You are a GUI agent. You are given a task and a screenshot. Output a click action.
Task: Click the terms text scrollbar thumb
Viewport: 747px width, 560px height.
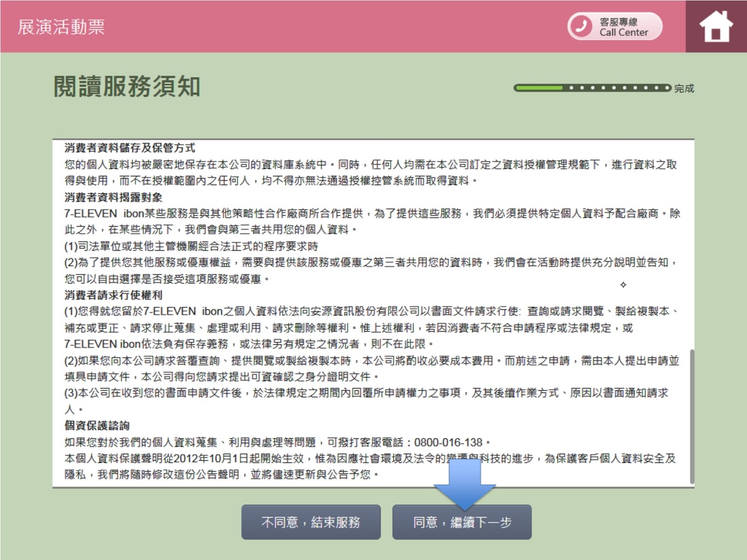click(x=692, y=416)
